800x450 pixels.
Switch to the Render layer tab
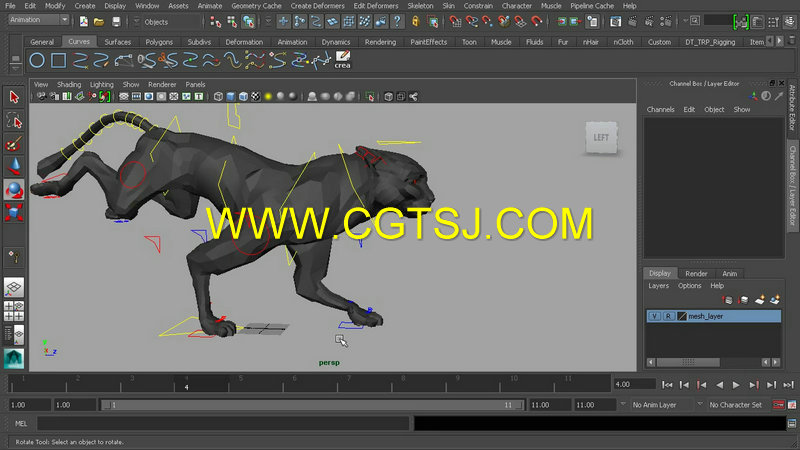click(696, 273)
